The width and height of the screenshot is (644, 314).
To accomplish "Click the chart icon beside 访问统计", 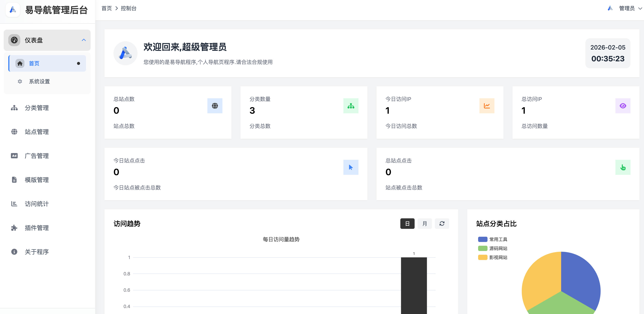I will 14,204.
